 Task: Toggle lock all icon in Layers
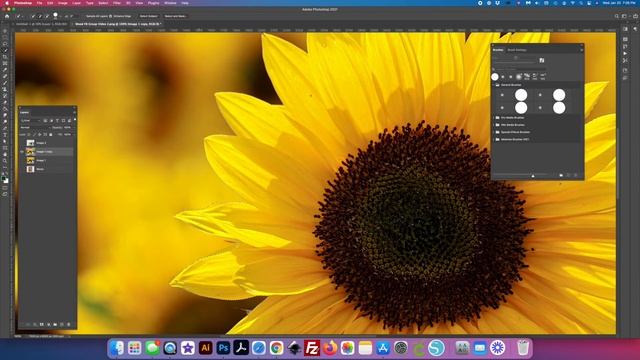tap(51, 134)
